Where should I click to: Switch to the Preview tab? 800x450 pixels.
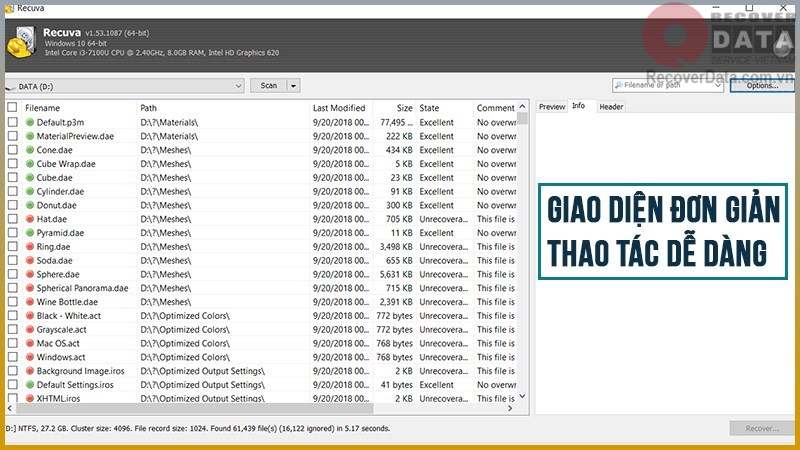(552, 107)
